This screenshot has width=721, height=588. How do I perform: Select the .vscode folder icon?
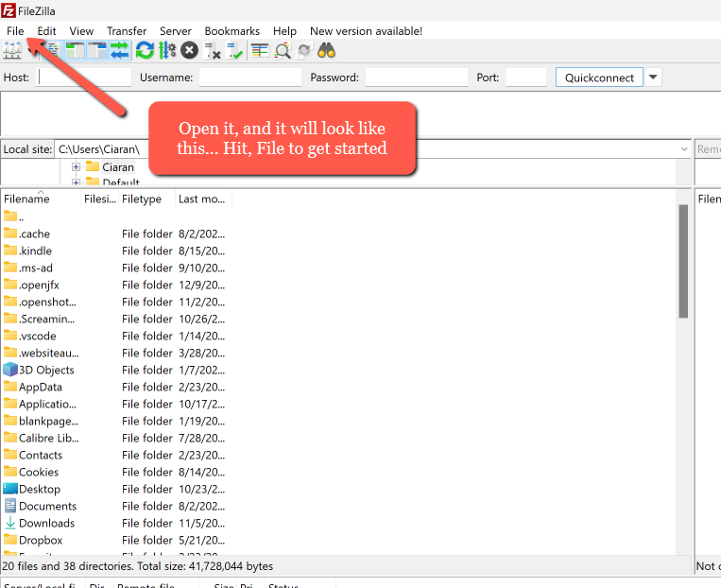10,335
